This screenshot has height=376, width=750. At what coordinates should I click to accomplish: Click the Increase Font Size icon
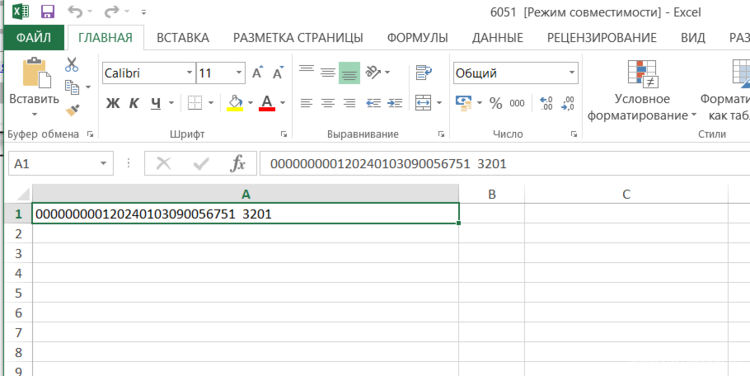coord(258,73)
